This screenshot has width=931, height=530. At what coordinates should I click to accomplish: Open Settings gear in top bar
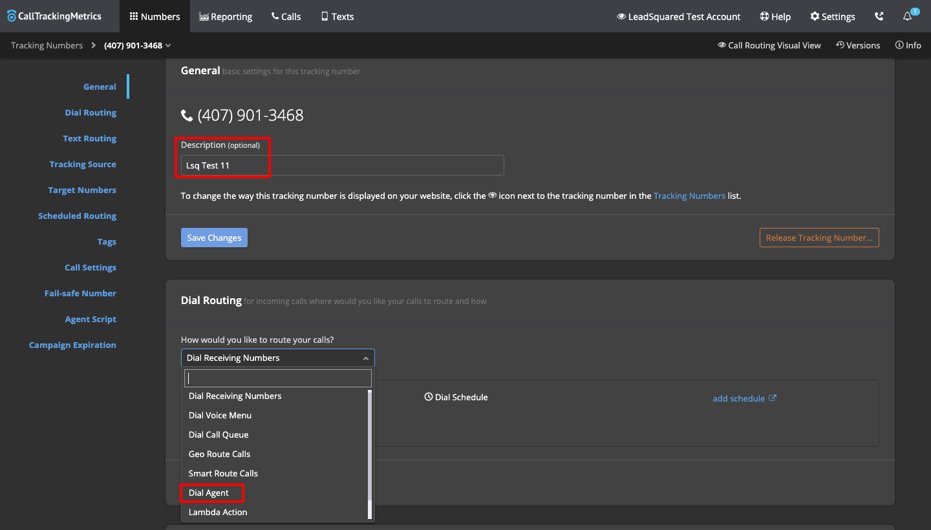[832, 16]
